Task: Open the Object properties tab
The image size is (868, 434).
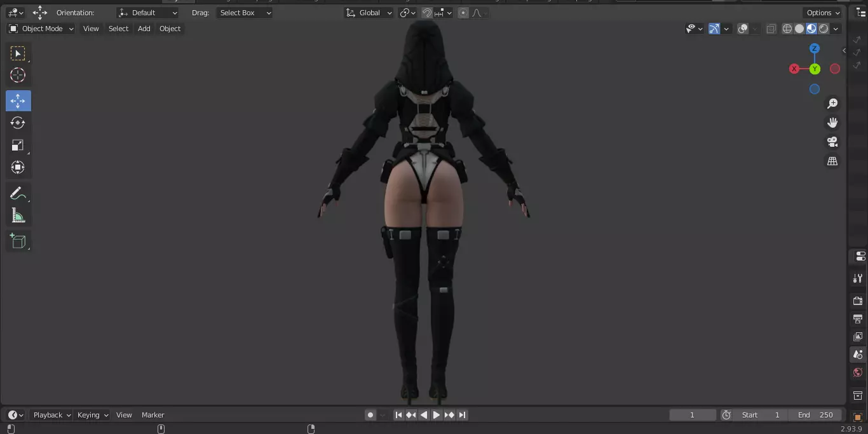Action: pos(858,417)
